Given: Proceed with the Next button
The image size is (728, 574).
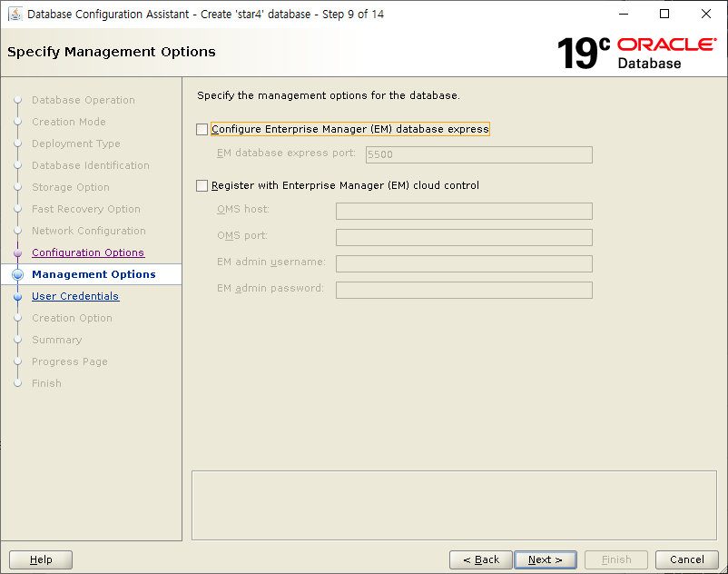Looking at the screenshot, I should coord(546,559).
